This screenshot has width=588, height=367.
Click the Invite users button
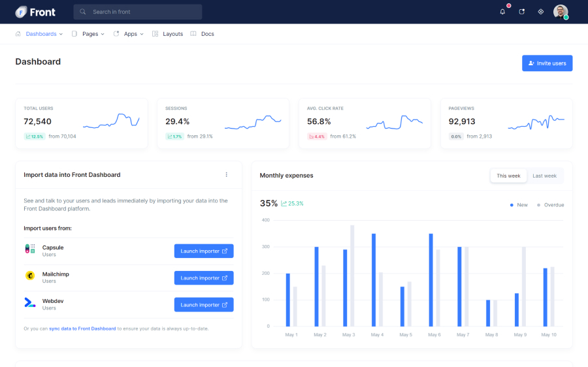pyautogui.click(x=547, y=63)
